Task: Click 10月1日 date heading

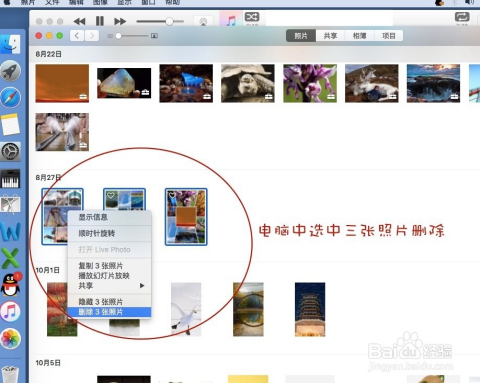Action: click(x=48, y=270)
